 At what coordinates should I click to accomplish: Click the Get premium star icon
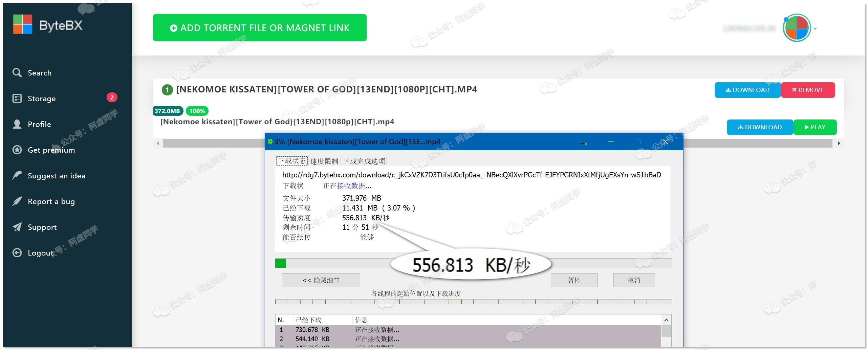point(17,150)
